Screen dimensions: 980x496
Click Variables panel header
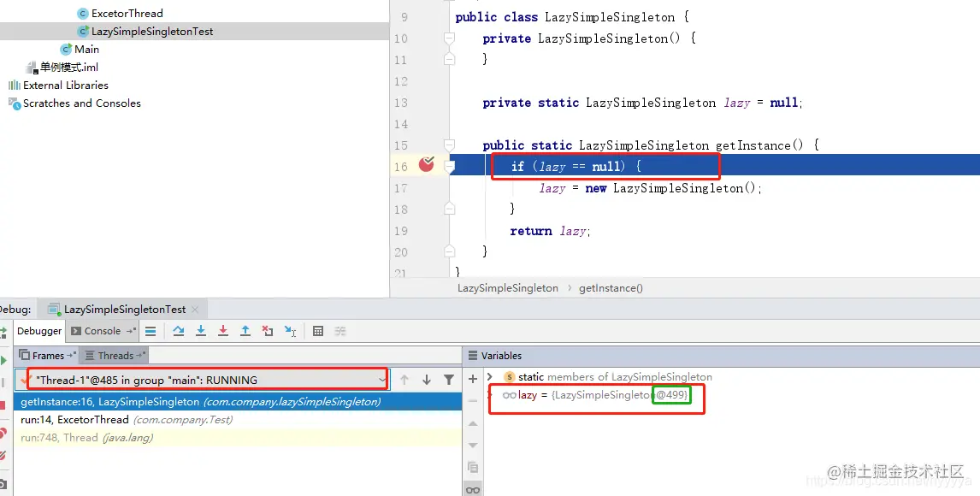coord(501,356)
